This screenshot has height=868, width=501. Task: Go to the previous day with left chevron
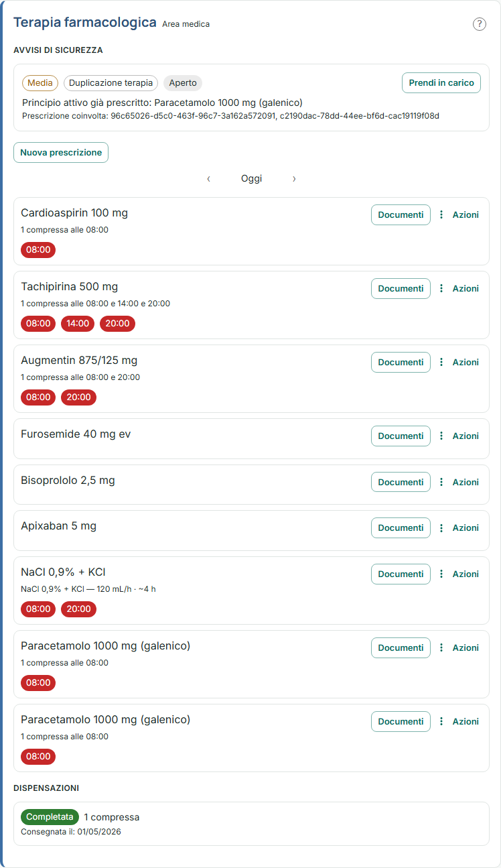coord(209,178)
